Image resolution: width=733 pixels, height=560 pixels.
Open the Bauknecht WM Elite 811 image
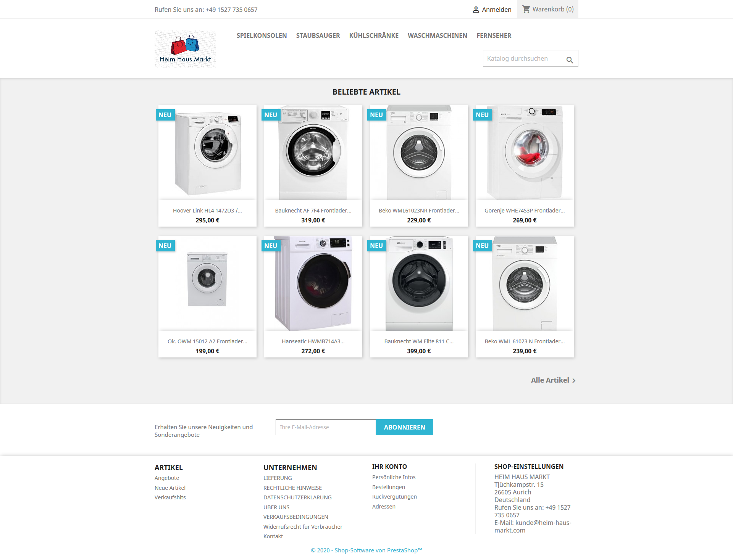pyautogui.click(x=419, y=283)
